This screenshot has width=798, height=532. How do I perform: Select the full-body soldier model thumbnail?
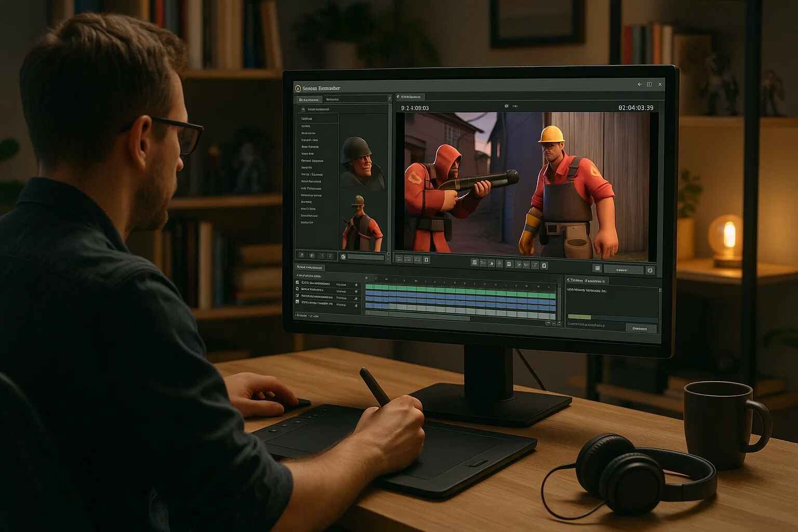[x=362, y=222]
